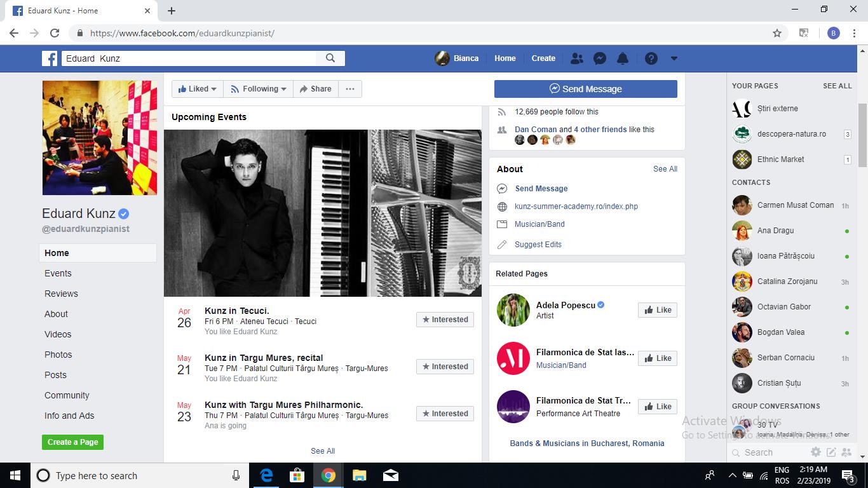
Task: Open Microsoft Edge from the taskbar
Action: [x=266, y=475]
